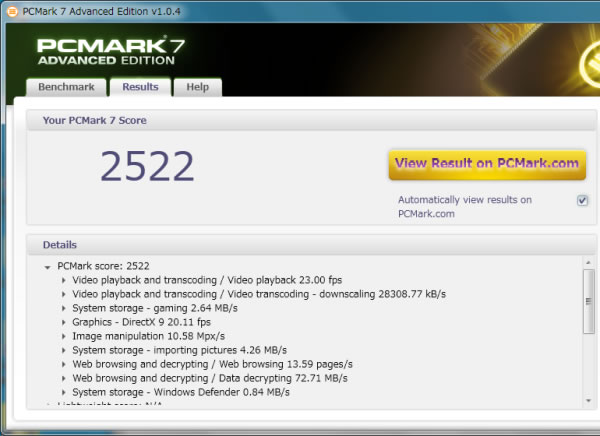Screen dimensions: 600x436
Task: Expand Image manipulation 10.58 Mpx/s row
Action: 64,336
